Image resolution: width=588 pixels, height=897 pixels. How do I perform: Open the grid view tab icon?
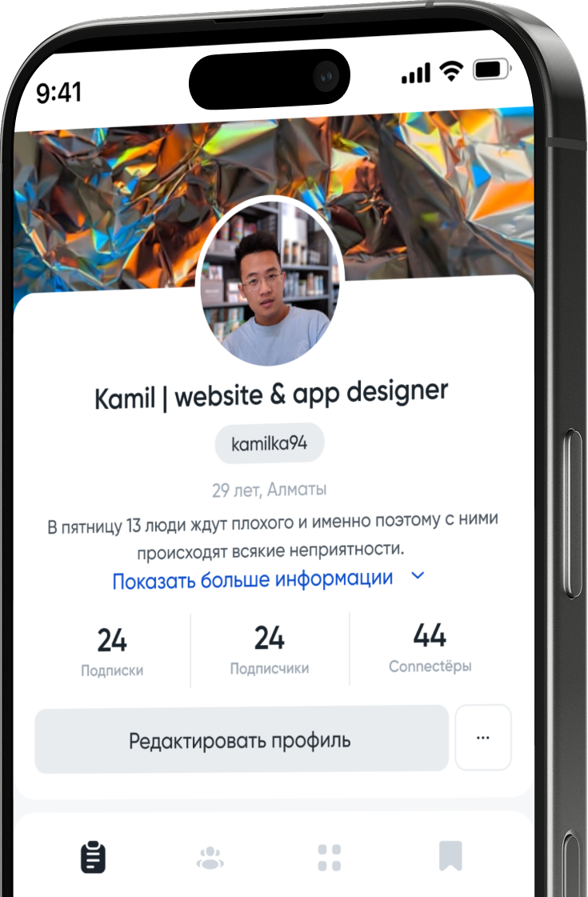(329, 857)
